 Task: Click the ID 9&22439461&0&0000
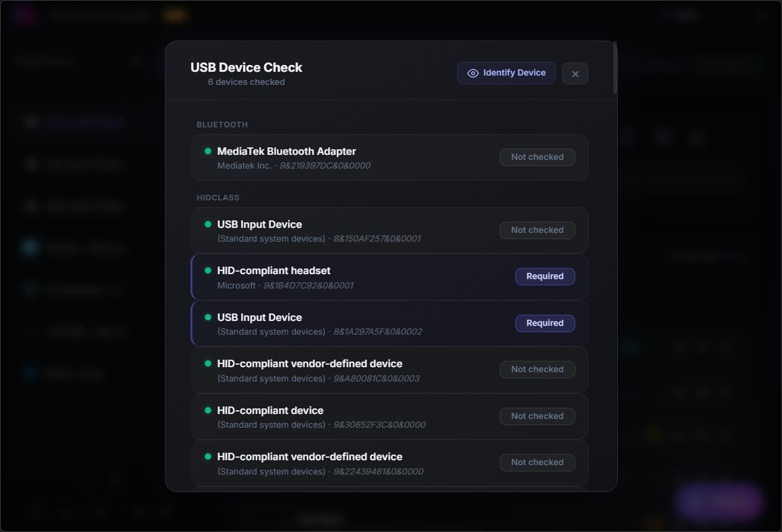tap(379, 471)
